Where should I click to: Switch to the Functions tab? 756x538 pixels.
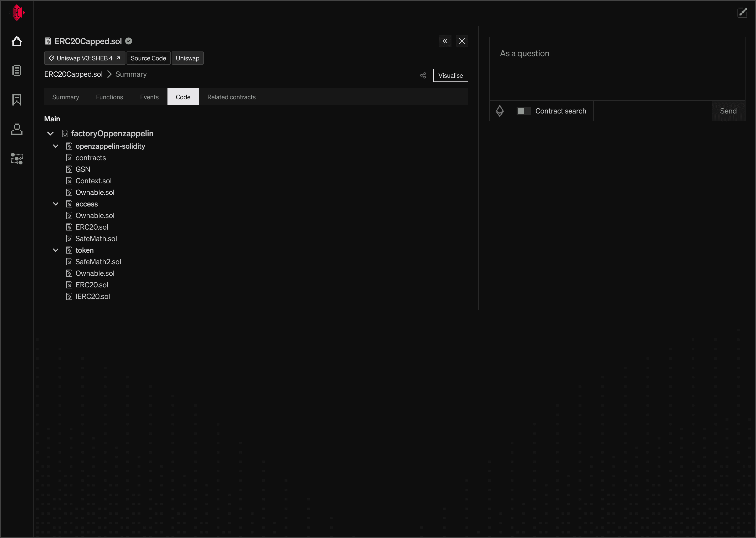109,97
